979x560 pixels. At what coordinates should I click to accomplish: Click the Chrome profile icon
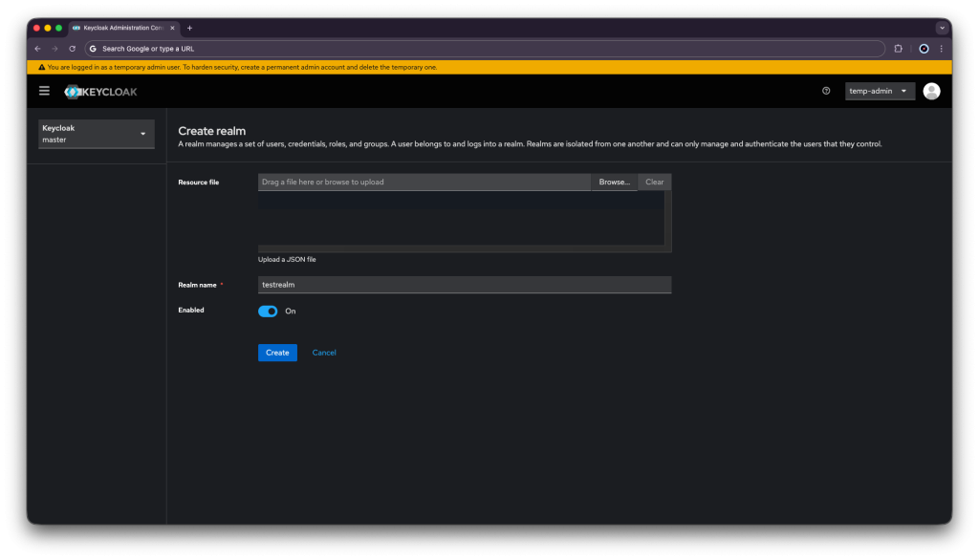(924, 48)
